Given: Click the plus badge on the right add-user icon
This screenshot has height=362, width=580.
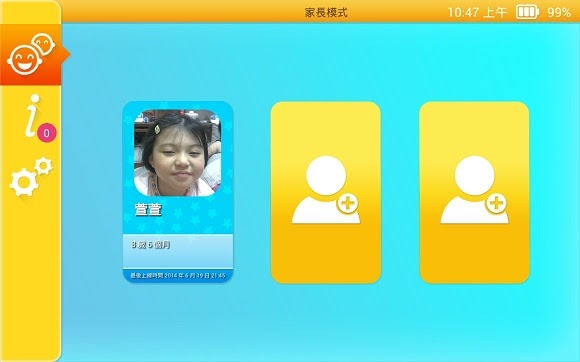Looking at the screenshot, I should tap(496, 204).
